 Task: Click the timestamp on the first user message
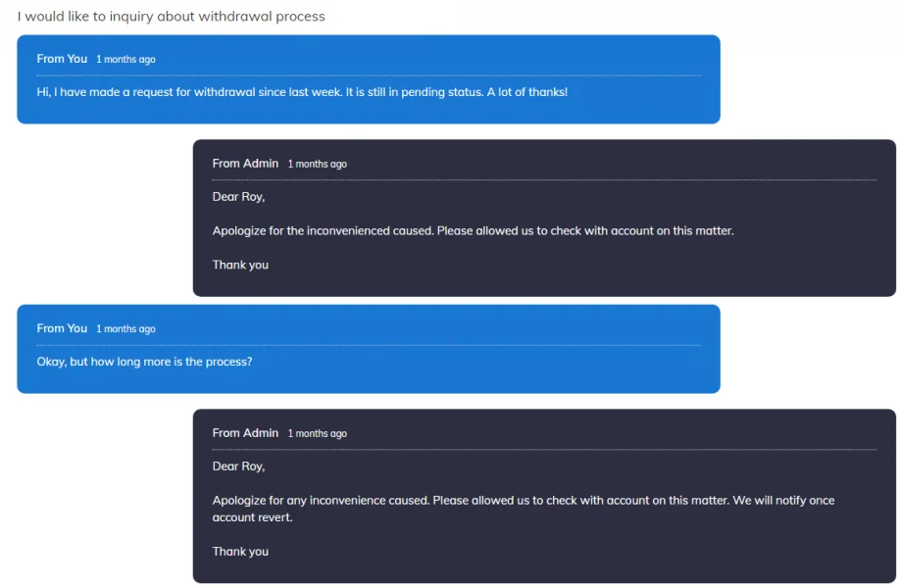click(125, 60)
